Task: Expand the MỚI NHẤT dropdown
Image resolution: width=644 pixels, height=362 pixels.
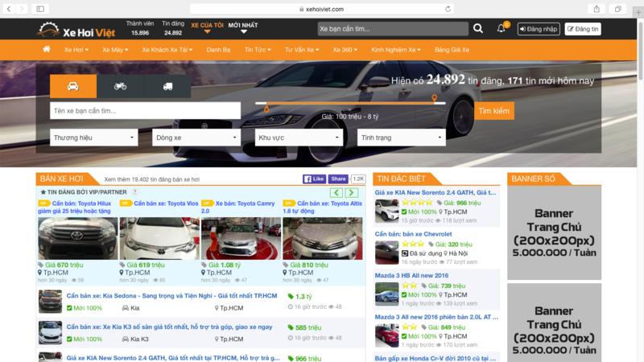Action: 243,27
